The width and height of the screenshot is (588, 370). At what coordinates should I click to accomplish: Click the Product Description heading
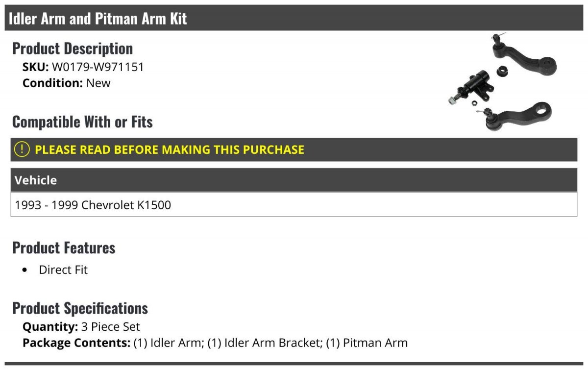73,48
